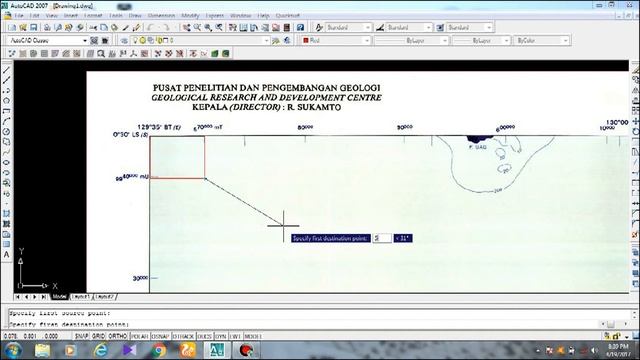The width and height of the screenshot is (640, 360).
Task: Click the Cut scissors icon
Action: click(93, 27)
